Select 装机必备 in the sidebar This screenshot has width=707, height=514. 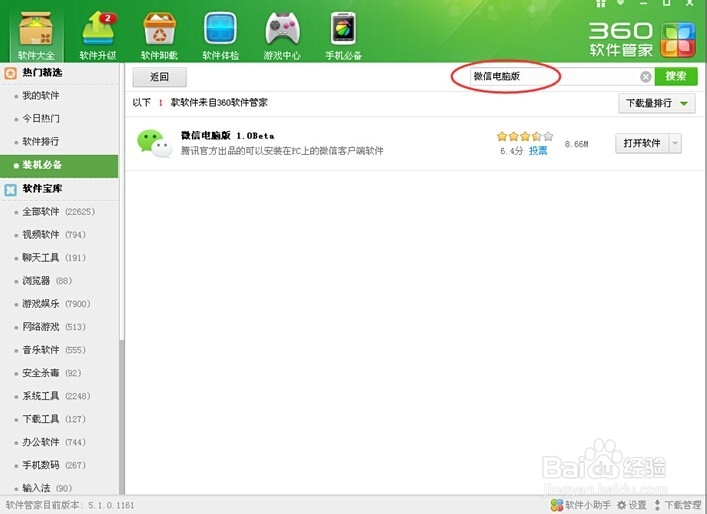(59, 165)
